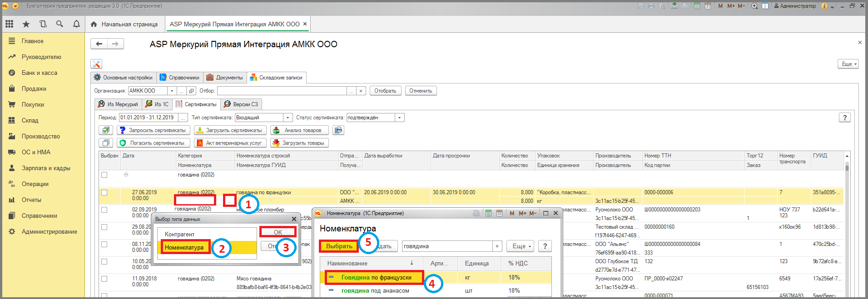The height and width of the screenshot is (299, 868).
Task: Toggle checkbox in 11.09.2018 row
Action: click(x=104, y=279)
